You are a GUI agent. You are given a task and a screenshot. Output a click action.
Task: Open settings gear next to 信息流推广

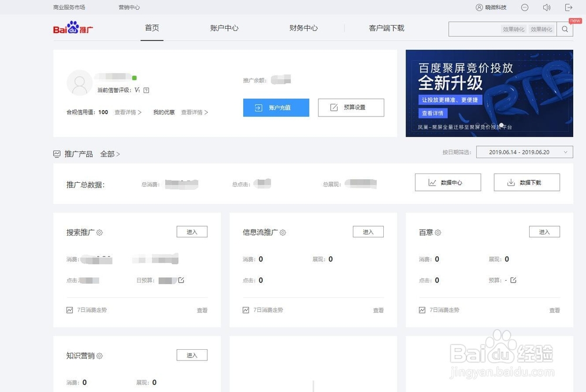[283, 233]
